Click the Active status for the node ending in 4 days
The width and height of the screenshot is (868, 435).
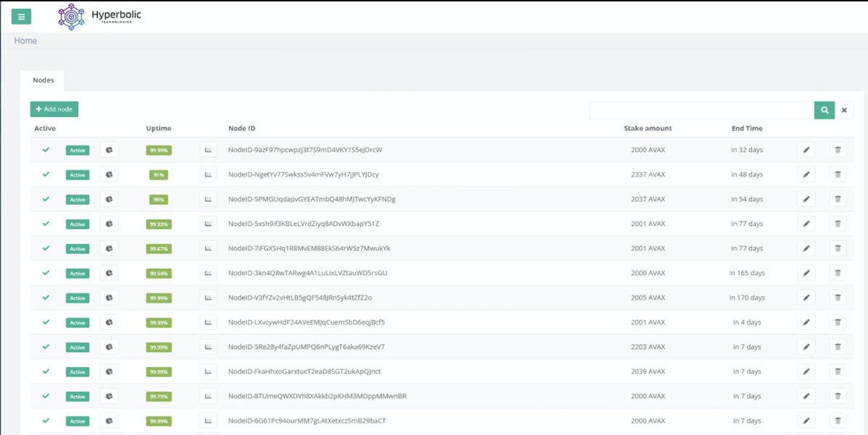pos(77,322)
